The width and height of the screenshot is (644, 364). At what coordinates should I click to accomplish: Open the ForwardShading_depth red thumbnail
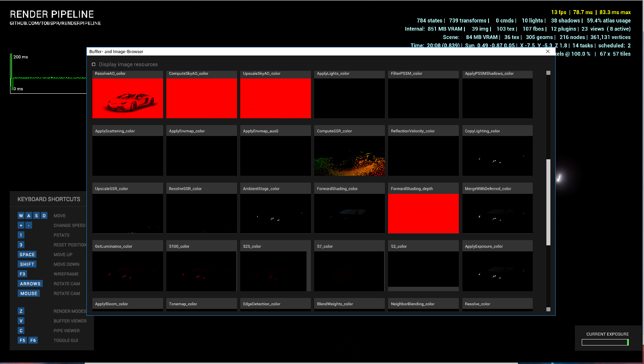tap(423, 213)
